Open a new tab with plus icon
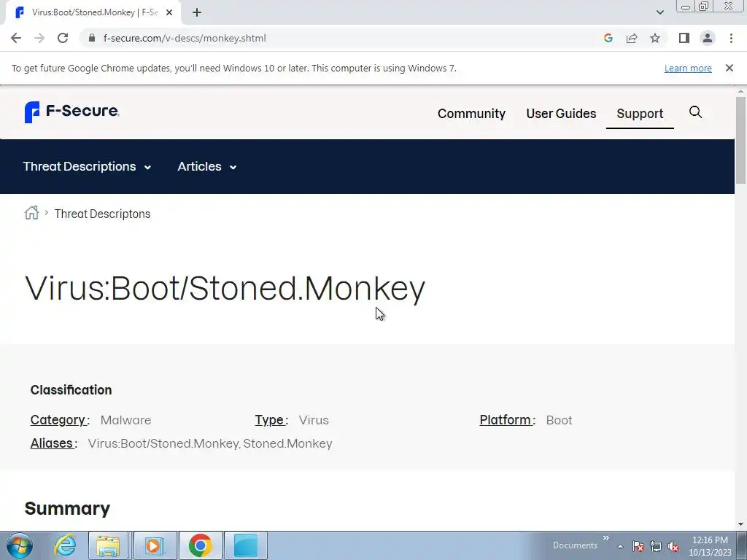Viewport: 747px width, 560px height. 197,12
